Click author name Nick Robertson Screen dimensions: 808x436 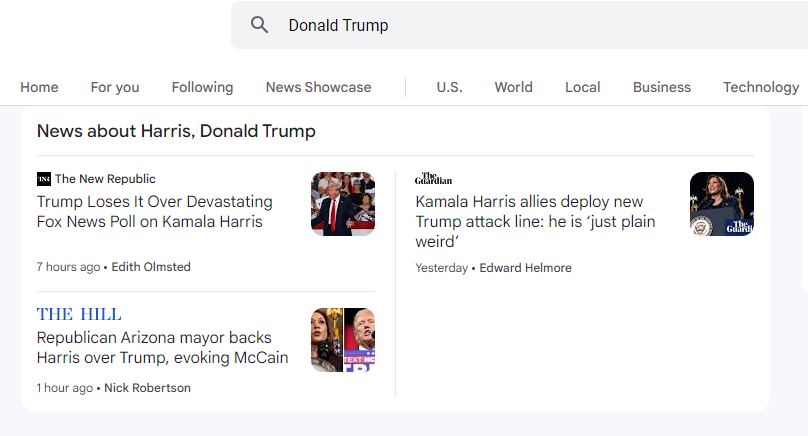147,388
